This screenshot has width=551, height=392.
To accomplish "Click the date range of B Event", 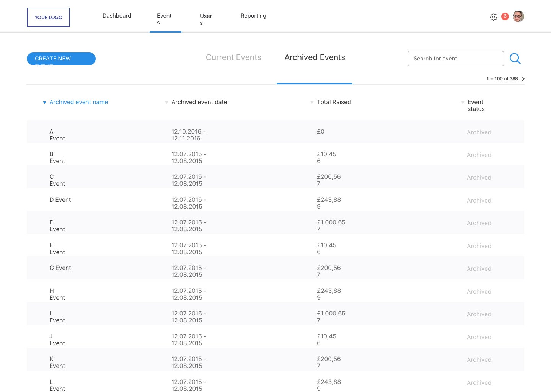I will pyautogui.click(x=189, y=158).
